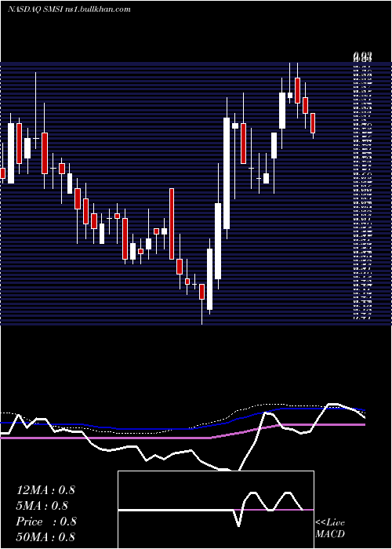Click the 12MA : 0.8 label
This screenshot has height=549, width=392.
tap(45, 490)
